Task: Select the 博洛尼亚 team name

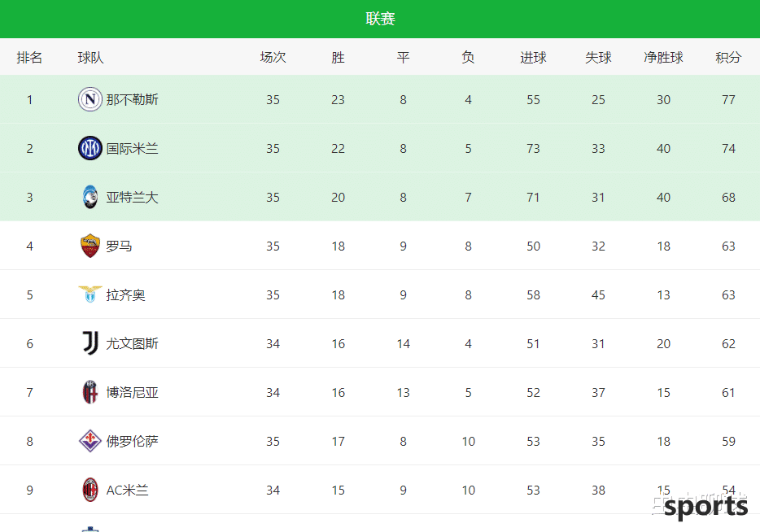Action: 133,392
